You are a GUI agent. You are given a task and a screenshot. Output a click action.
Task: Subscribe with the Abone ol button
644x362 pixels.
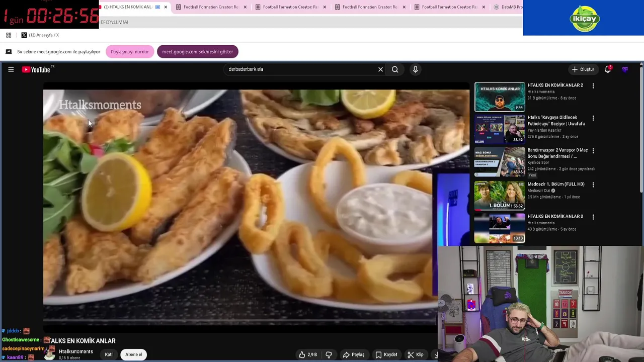[x=134, y=354]
